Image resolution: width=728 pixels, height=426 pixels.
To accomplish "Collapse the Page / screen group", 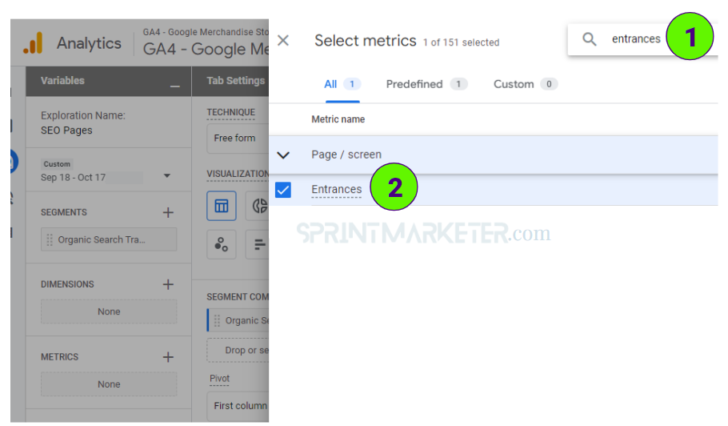I will (x=283, y=155).
